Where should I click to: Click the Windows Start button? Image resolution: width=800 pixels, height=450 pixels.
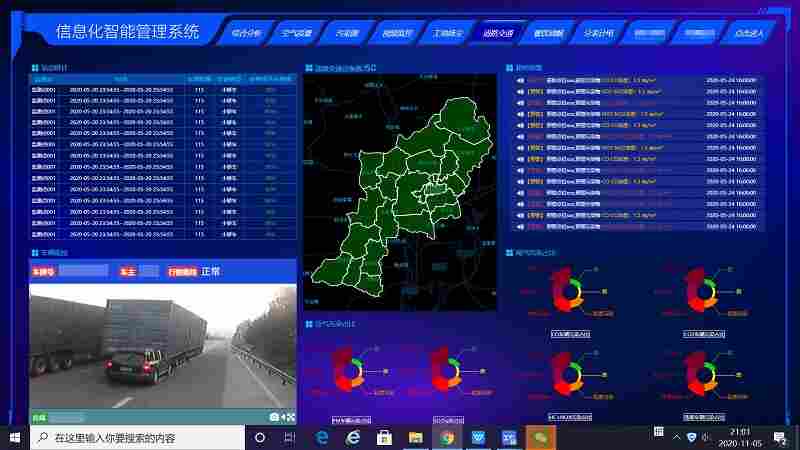[x=15, y=438]
